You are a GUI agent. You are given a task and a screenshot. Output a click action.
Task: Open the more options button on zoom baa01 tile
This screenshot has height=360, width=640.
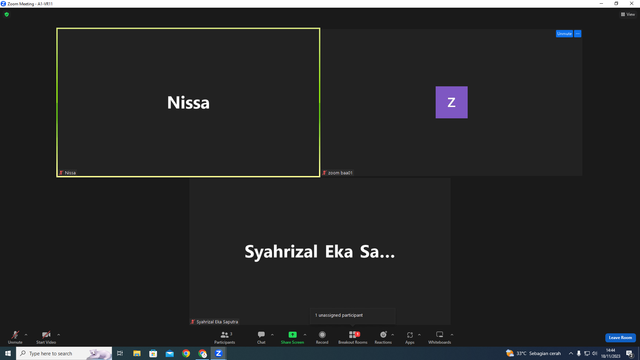(578, 34)
